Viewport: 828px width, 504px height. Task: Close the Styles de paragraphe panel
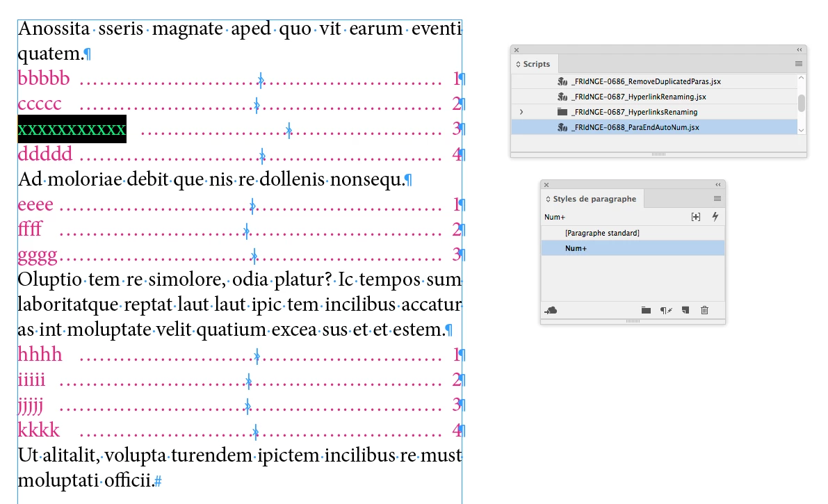click(546, 185)
